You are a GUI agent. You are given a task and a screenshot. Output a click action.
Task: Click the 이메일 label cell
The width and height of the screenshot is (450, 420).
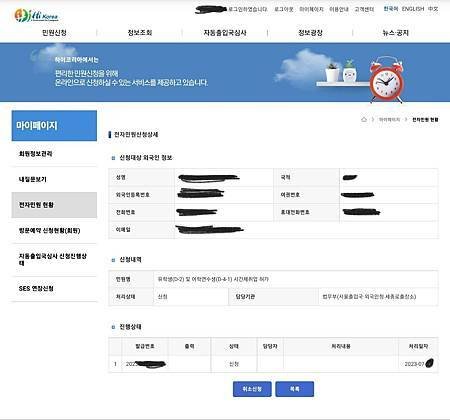click(141, 230)
